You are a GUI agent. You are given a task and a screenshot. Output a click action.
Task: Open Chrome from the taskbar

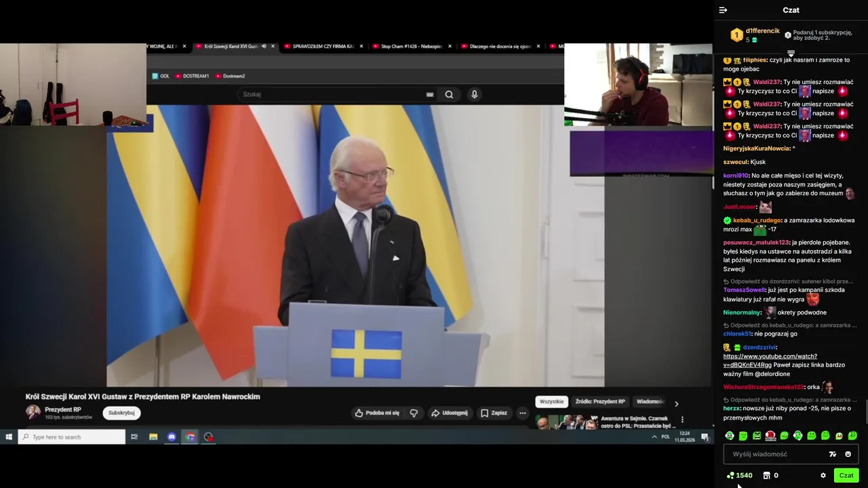(x=191, y=437)
